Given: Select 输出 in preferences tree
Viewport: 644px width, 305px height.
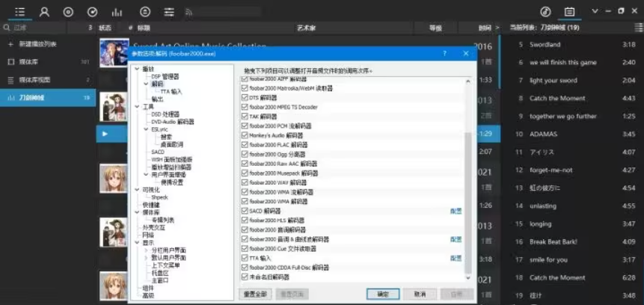Looking at the screenshot, I should click(157, 99).
